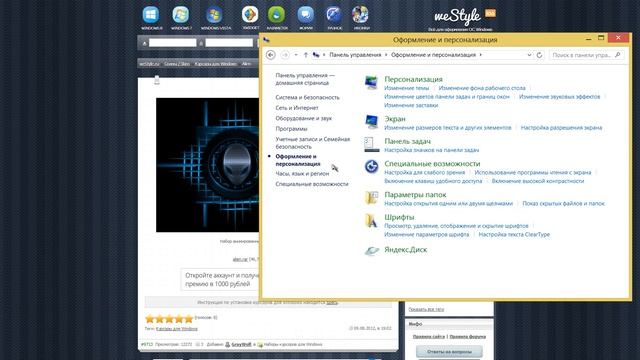Expand arrow after Панель управления breadcrumb
This screenshot has height=360, width=640.
386,55
